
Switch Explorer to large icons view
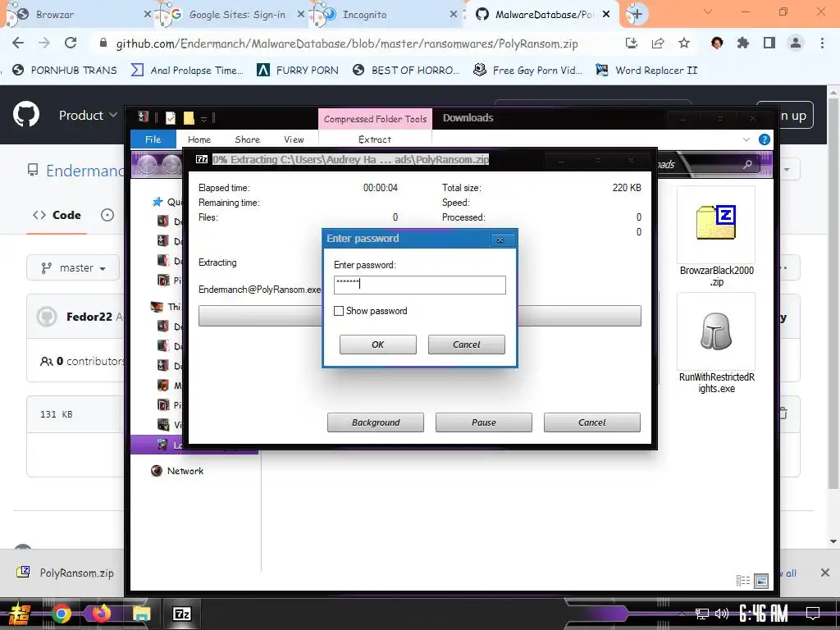[761, 580]
